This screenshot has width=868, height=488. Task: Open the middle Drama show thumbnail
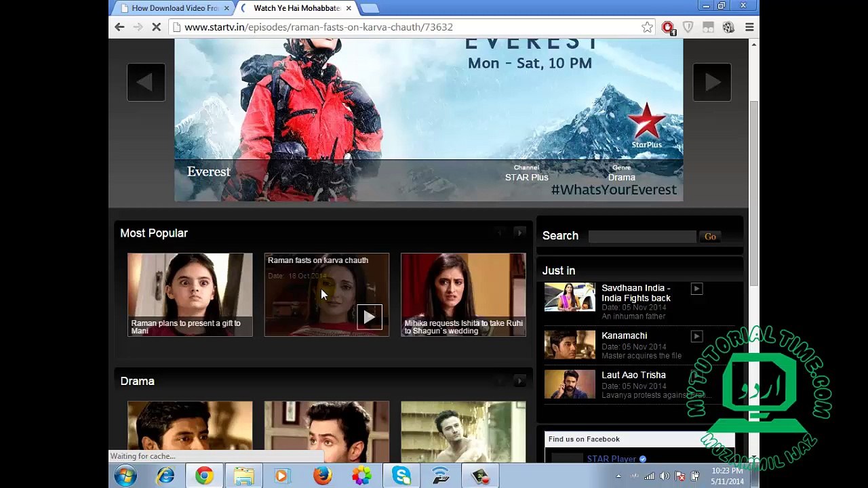tap(327, 432)
